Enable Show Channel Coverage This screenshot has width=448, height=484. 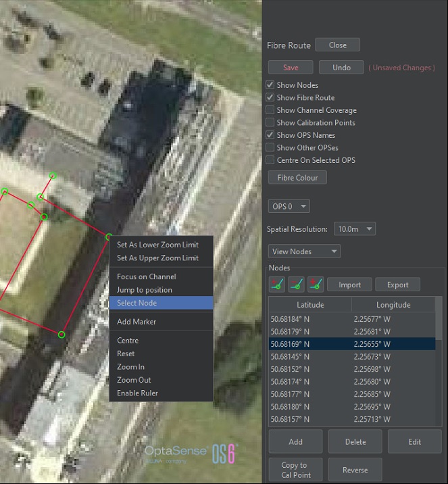point(270,110)
